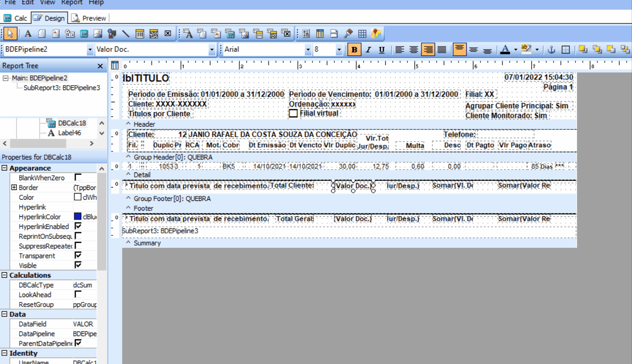The height and width of the screenshot is (364, 632).
Task: Toggle the Transparent property checkbox
Action: [78, 255]
